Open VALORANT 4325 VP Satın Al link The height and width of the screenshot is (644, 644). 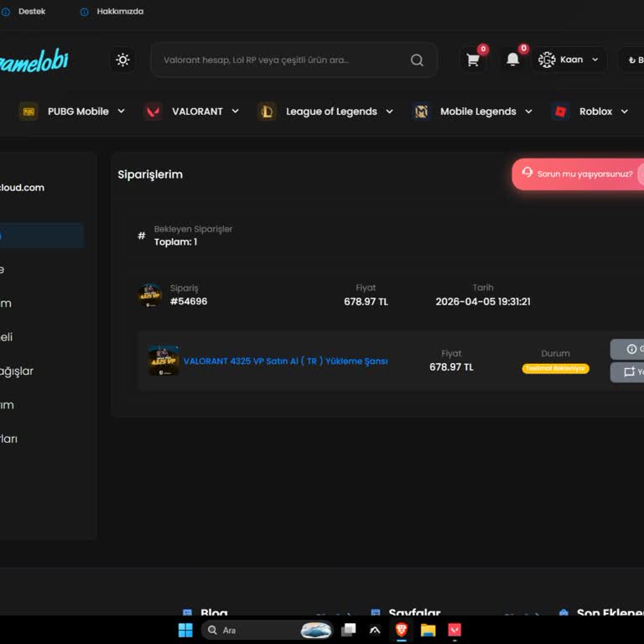tap(285, 361)
